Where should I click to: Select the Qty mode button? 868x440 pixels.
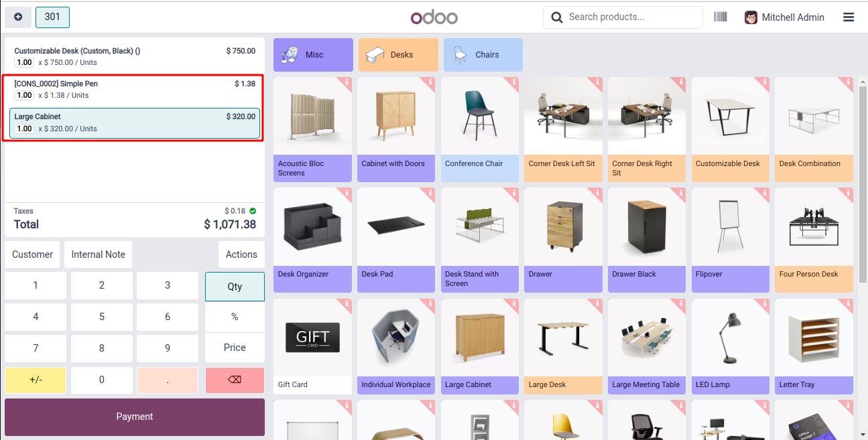pyautogui.click(x=235, y=287)
